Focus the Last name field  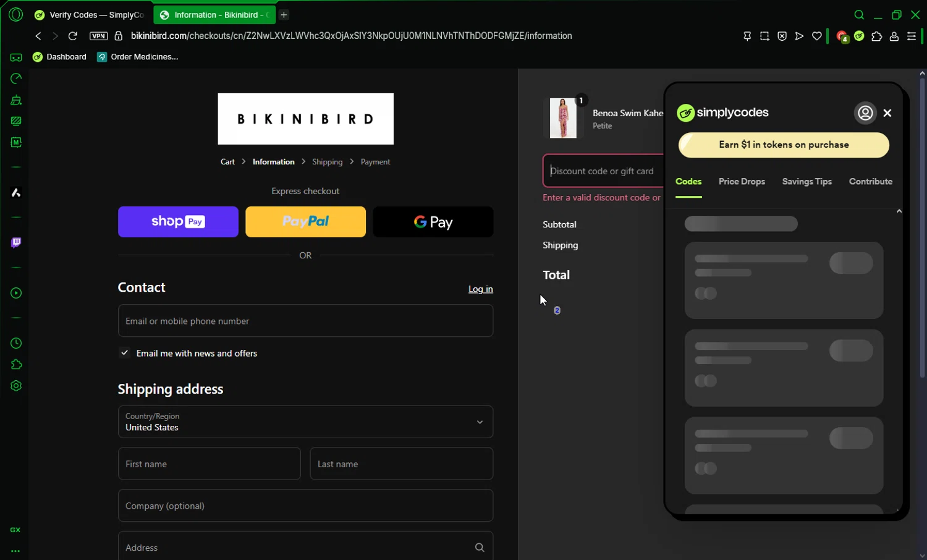pos(401,464)
